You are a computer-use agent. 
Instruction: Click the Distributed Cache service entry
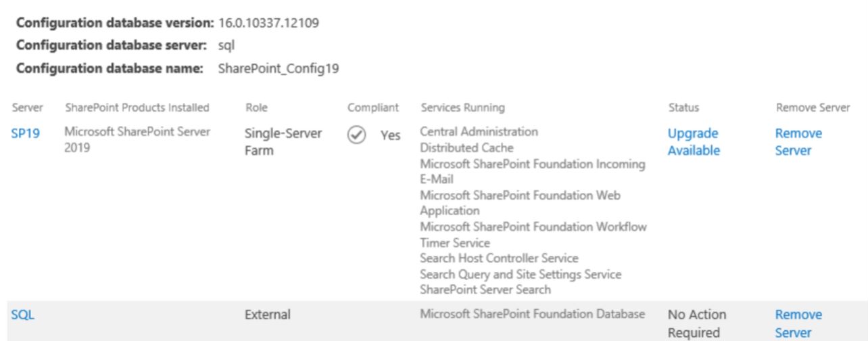(466, 147)
